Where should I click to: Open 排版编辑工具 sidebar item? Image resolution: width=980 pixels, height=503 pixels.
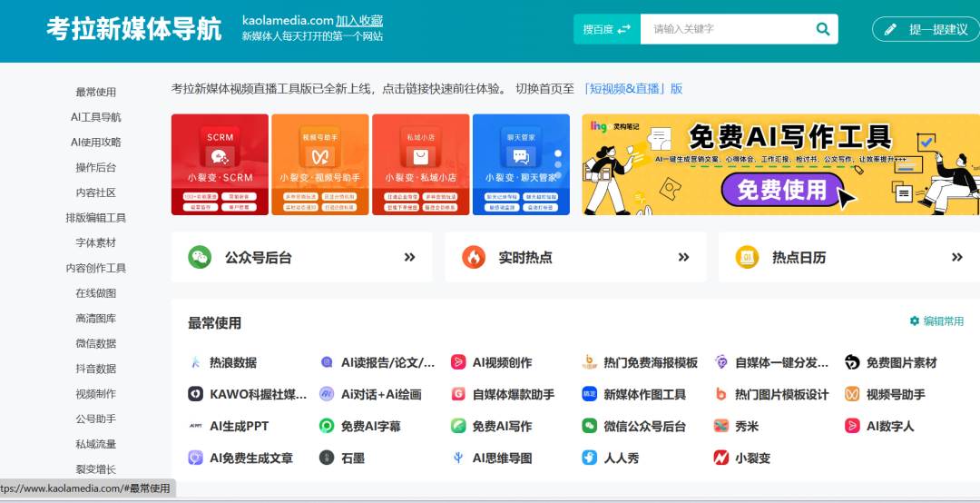point(95,218)
